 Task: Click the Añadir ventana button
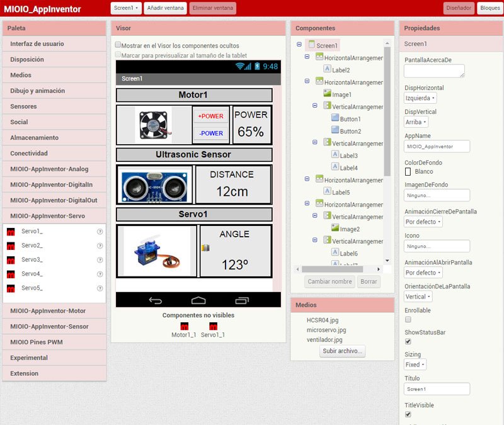click(x=165, y=8)
